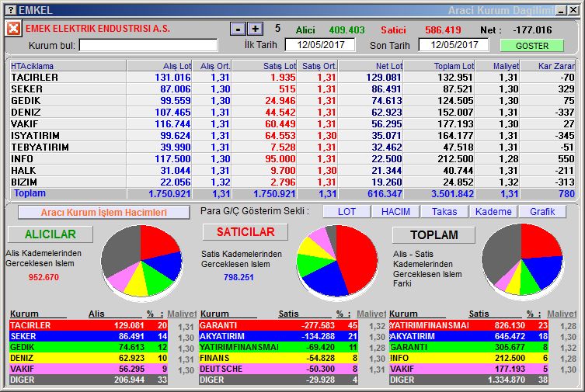Click the Toplam summary row label
585x392 pixels.
[x=30, y=193]
